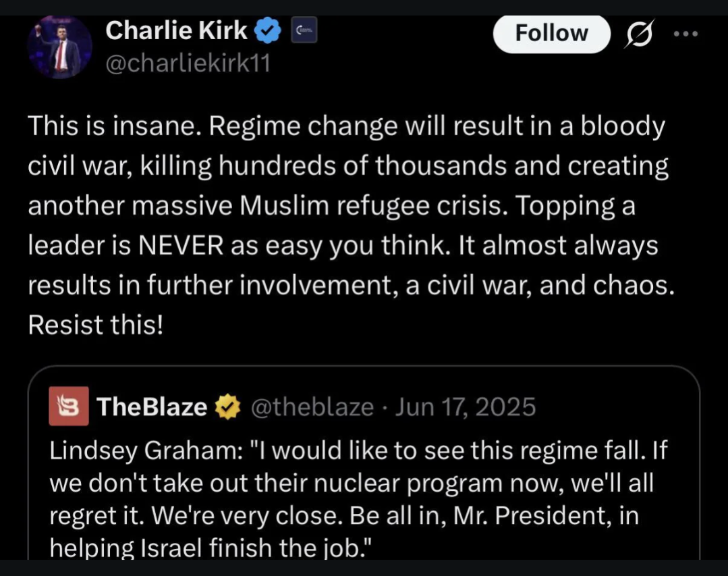This screenshot has width=728, height=576.
Task: Click the @charliekirk11 handle
Action: pyautogui.click(x=188, y=63)
